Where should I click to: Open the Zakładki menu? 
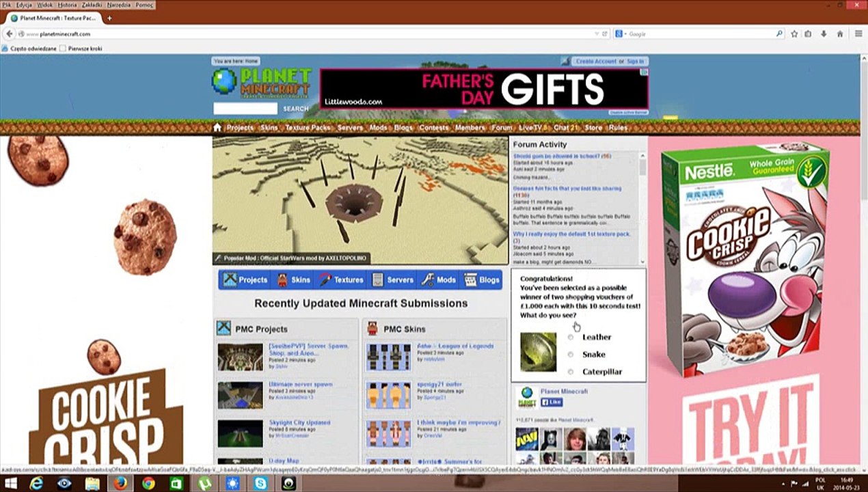[92, 5]
